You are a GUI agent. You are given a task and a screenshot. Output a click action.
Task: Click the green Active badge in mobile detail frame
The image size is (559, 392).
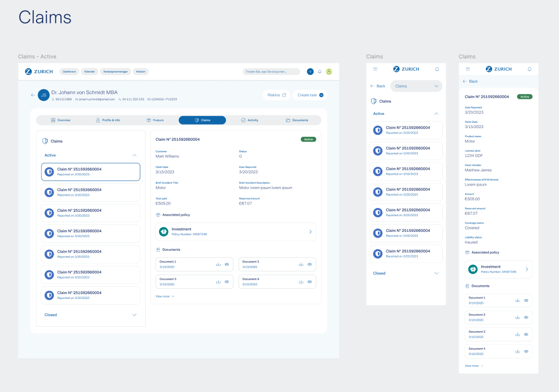pos(525,96)
